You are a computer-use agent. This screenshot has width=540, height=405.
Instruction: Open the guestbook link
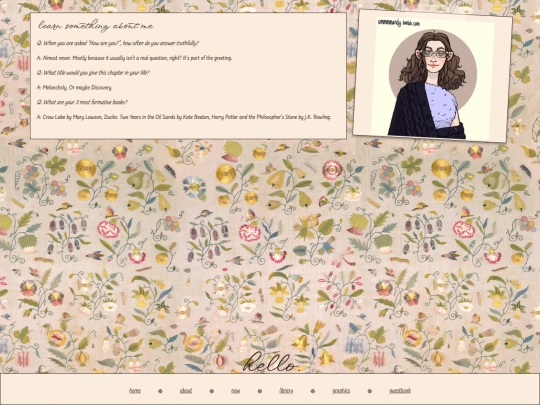(400, 391)
